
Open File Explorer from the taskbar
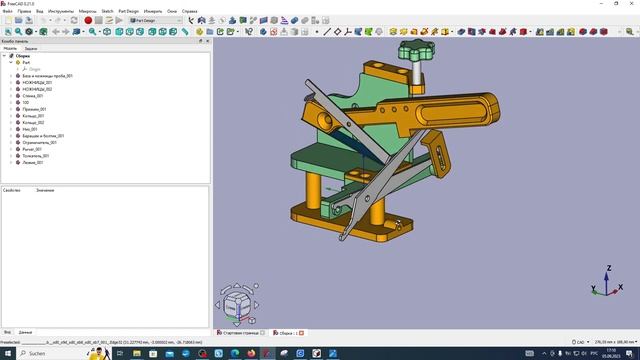(137, 353)
